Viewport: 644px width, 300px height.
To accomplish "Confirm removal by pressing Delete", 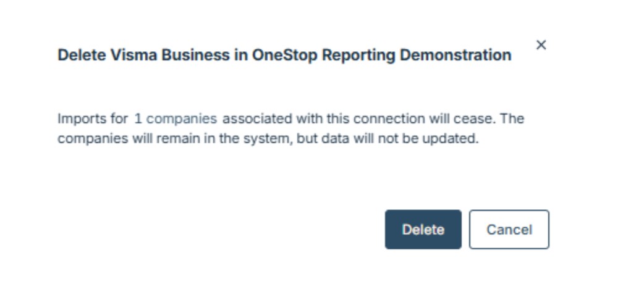I will pos(423,230).
